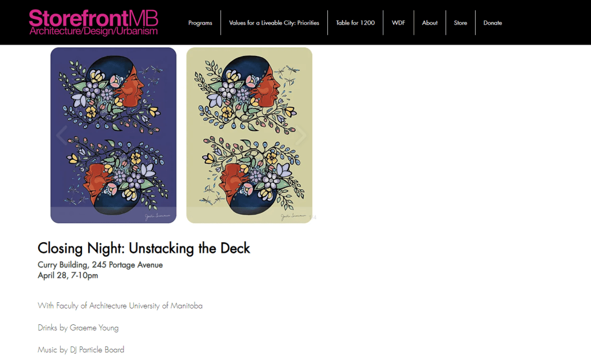
Task: Advance gallery with right arrow
Action: pyautogui.click(x=301, y=135)
